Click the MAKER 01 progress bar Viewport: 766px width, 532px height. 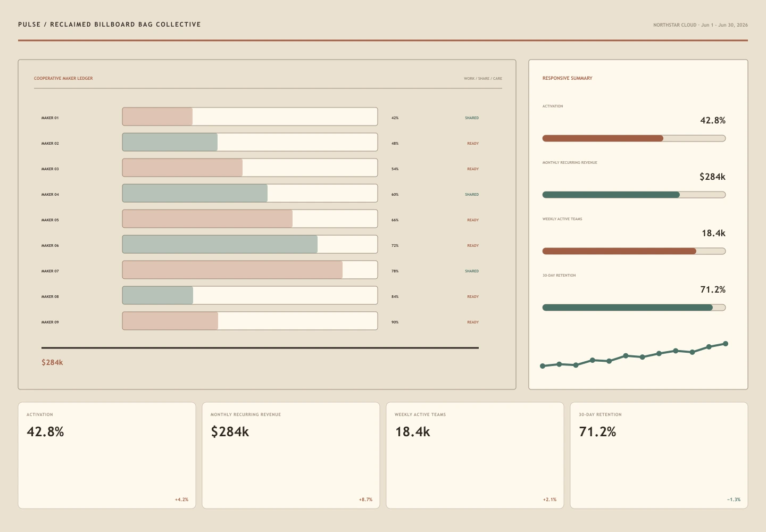pos(250,117)
